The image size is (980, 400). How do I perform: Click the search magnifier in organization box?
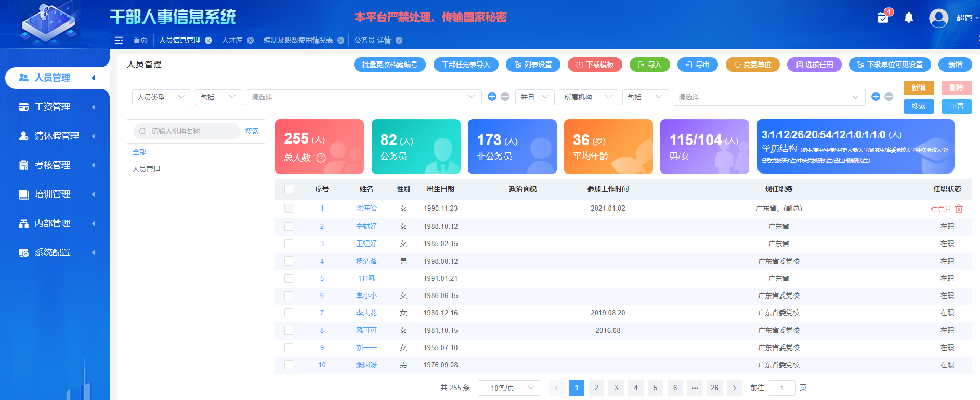click(x=142, y=131)
